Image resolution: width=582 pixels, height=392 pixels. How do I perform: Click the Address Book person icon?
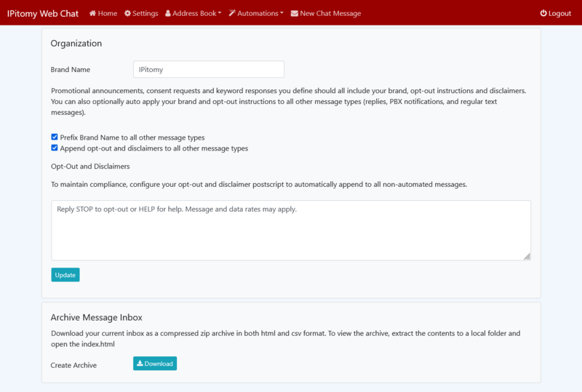[x=169, y=13]
